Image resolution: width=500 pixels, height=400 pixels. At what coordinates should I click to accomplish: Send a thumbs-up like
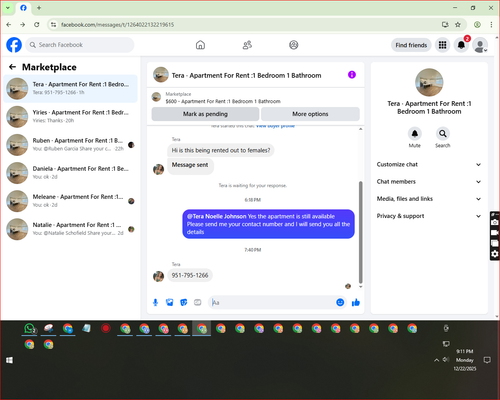pyautogui.click(x=356, y=302)
